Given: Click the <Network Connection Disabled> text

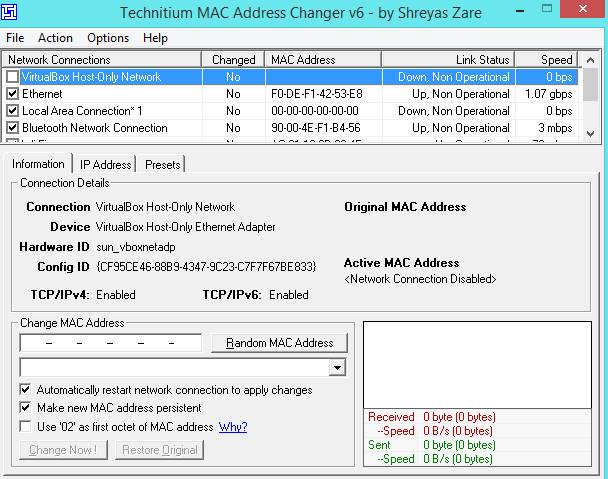Looking at the screenshot, I should pos(420,279).
